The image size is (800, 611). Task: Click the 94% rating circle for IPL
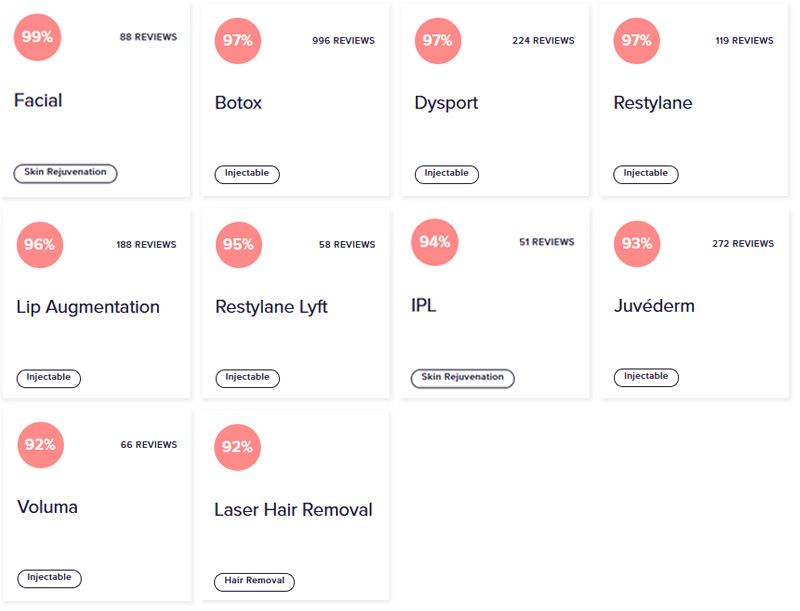[435, 242]
